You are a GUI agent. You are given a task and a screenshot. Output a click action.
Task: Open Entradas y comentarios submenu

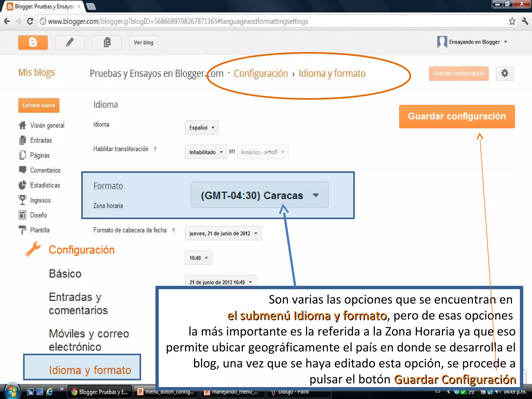78,304
